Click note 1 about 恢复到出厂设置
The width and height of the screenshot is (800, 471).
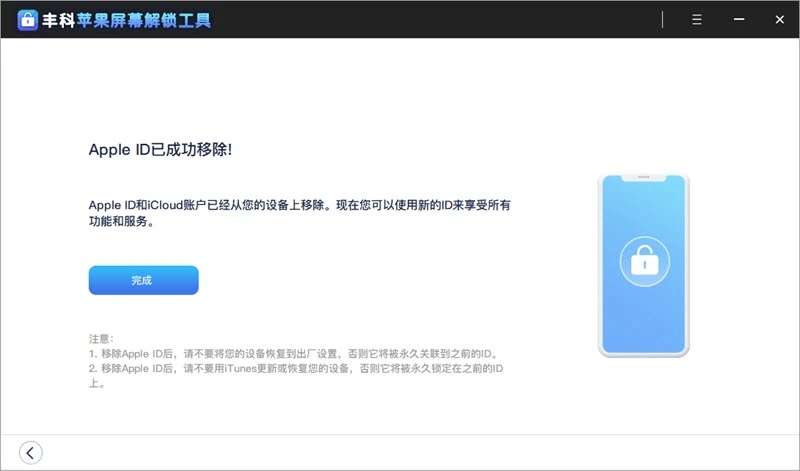(x=294, y=354)
